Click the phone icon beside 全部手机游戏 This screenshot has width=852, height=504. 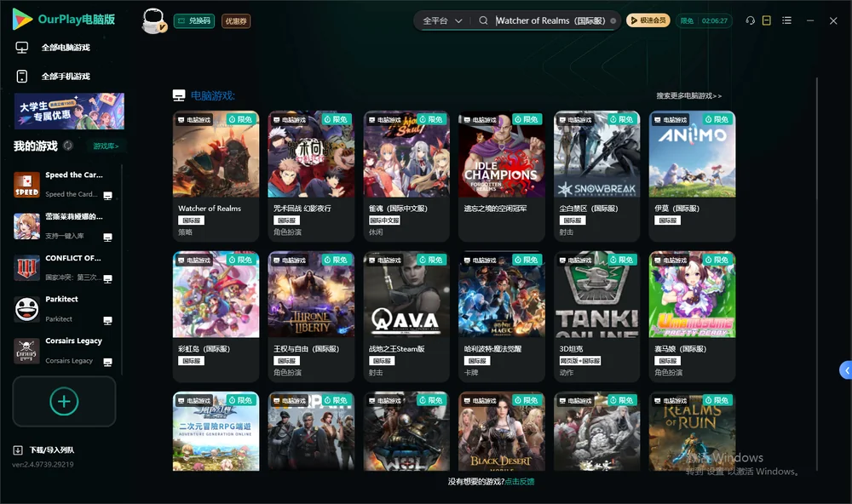click(x=22, y=77)
